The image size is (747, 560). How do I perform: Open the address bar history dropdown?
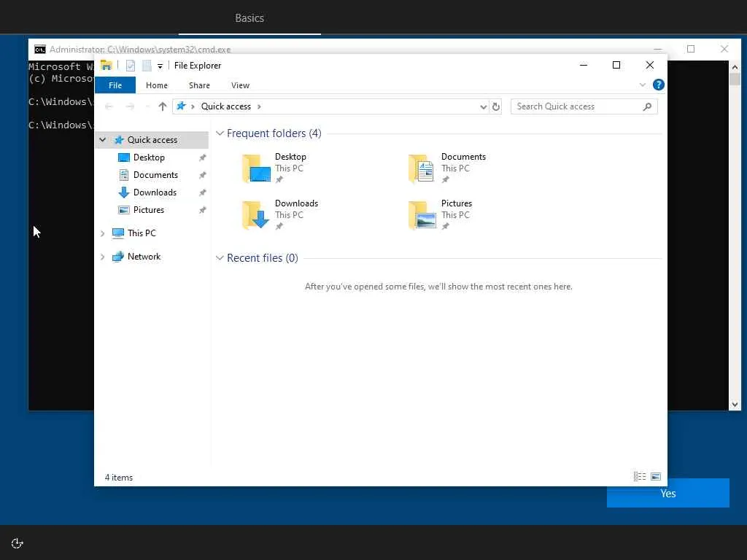483,106
